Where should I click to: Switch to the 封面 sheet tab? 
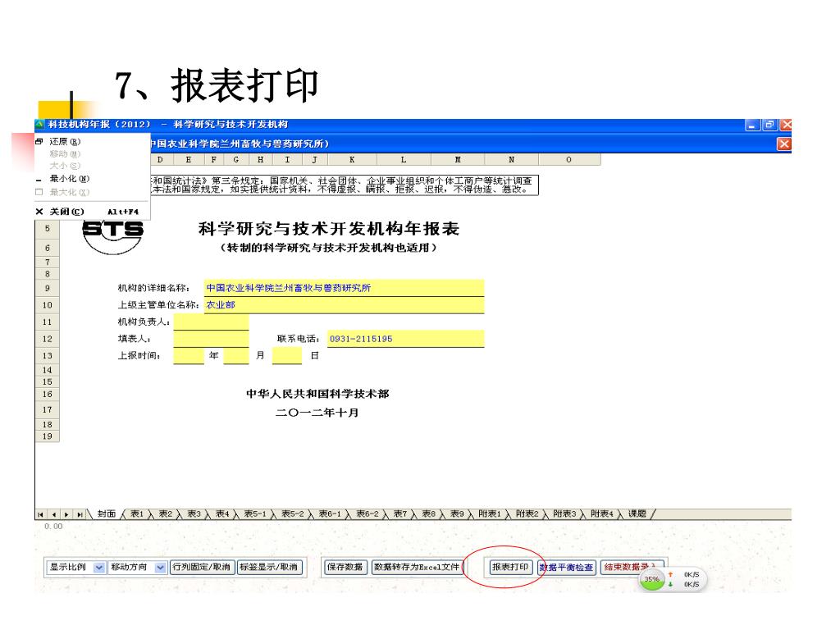[107, 514]
